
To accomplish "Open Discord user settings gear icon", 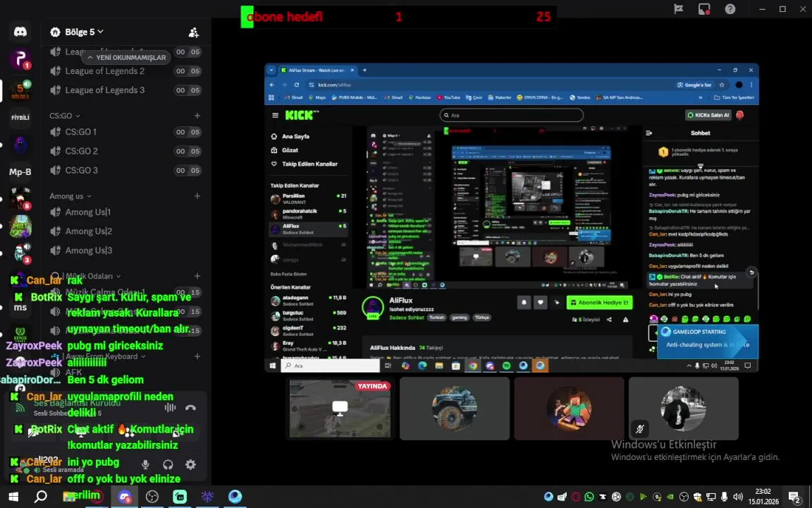I will (190, 464).
